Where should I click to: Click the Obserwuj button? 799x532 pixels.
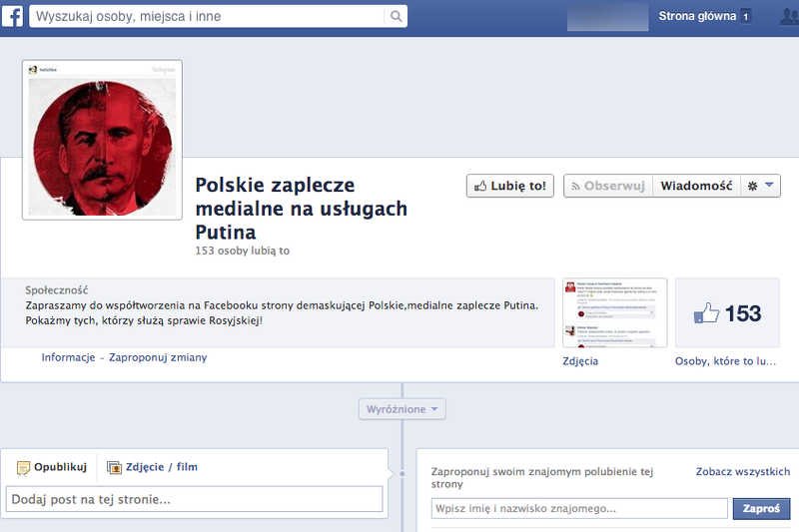608,186
